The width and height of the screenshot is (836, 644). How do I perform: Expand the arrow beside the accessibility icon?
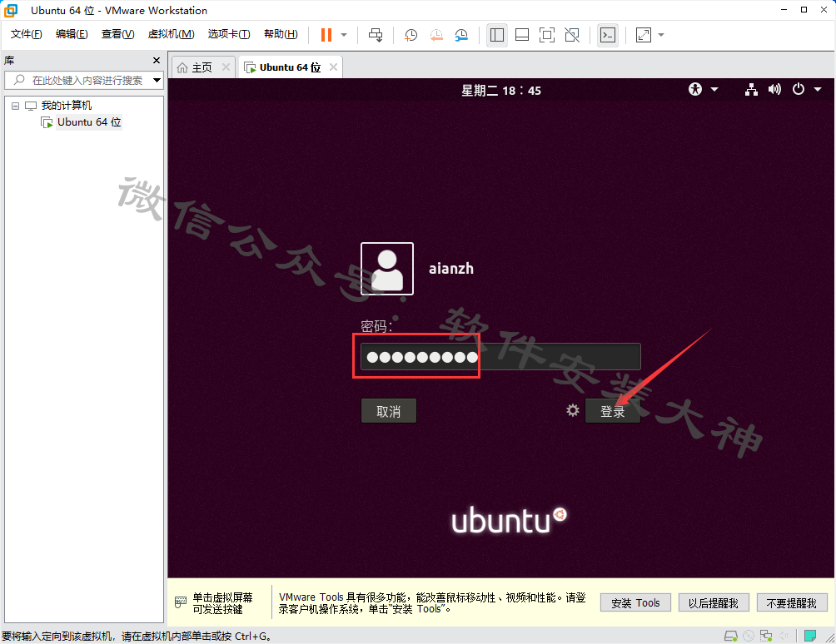(714, 90)
